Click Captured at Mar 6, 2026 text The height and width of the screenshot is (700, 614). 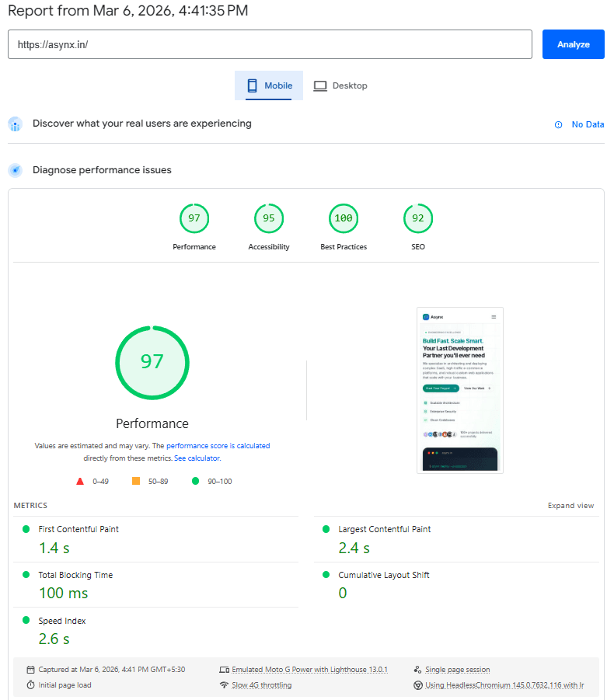[112, 670]
